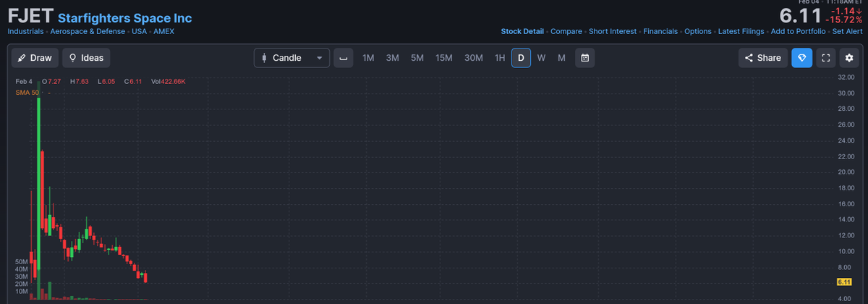Enter fullscreen chart mode
868x304 pixels.
click(x=826, y=58)
